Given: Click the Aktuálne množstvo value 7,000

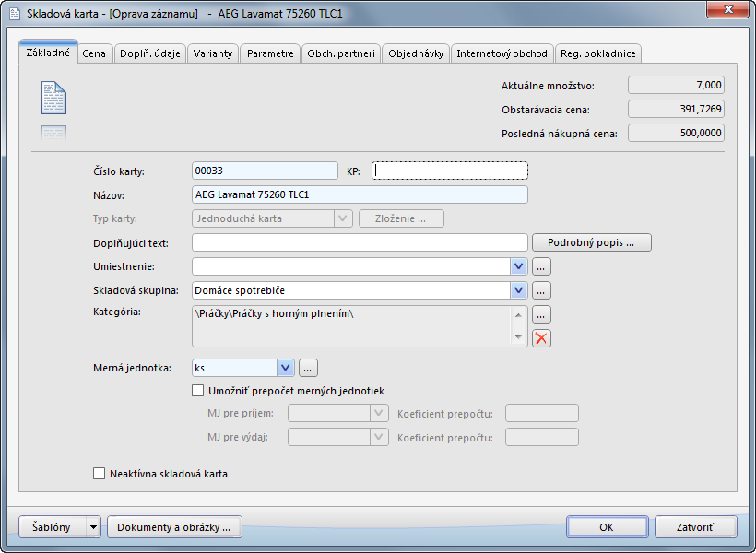Looking at the screenshot, I should click(x=676, y=85).
